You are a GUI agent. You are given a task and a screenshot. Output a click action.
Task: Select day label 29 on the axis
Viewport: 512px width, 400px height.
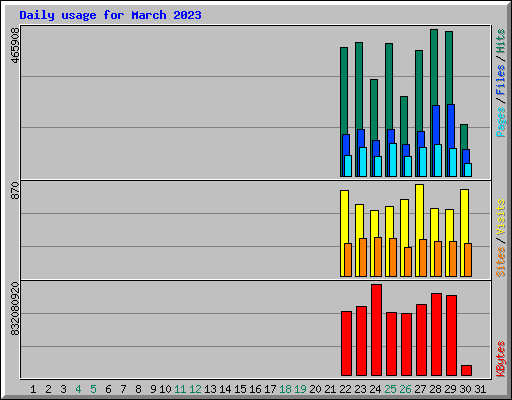click(450, 389)
